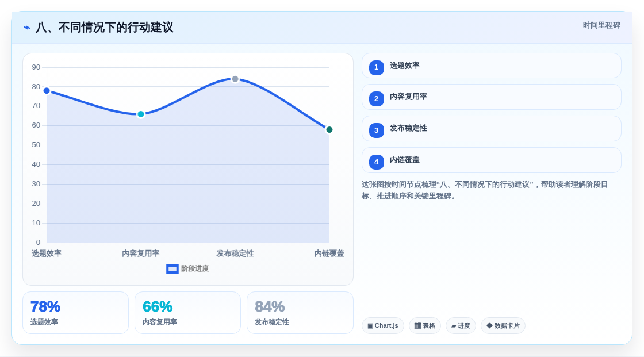Click the cyan data point for 内容复用率
The width and height of the screenshot is (644, 357).
141,114
